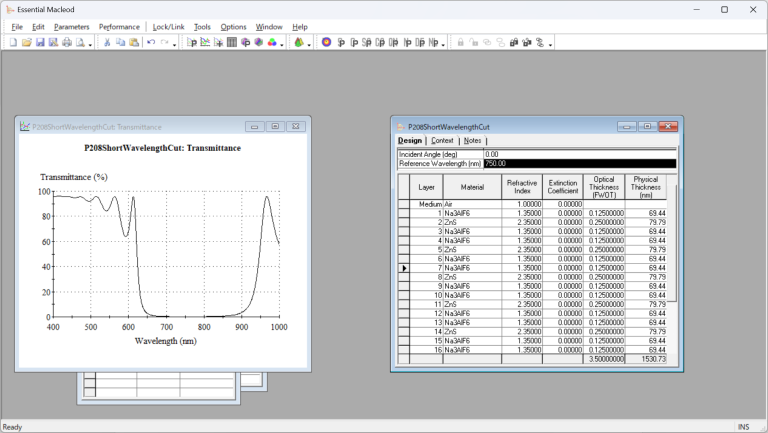Expand dropdown arrow beside the prism icon
Image resolution: width=768 pixels, height=433 pixels.
(x=310, y=44)
